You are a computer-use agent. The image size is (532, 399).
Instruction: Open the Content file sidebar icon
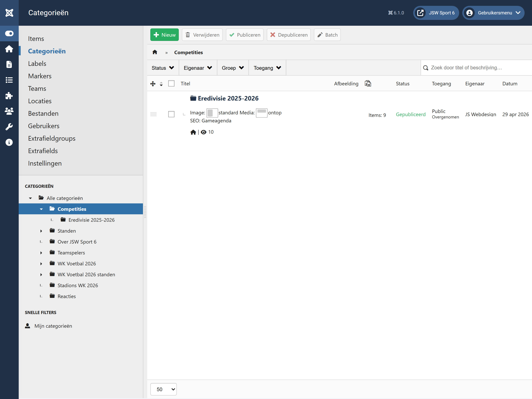pos(9,64)
